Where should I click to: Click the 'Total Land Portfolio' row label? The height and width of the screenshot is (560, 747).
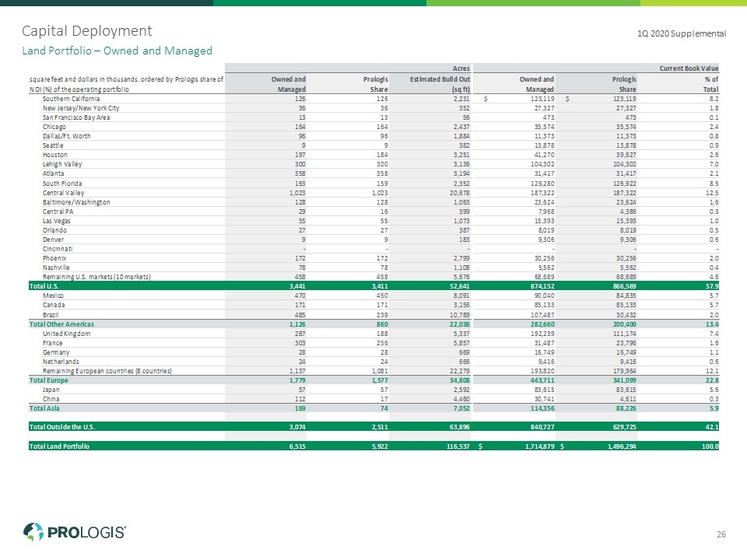click(59, 446)
